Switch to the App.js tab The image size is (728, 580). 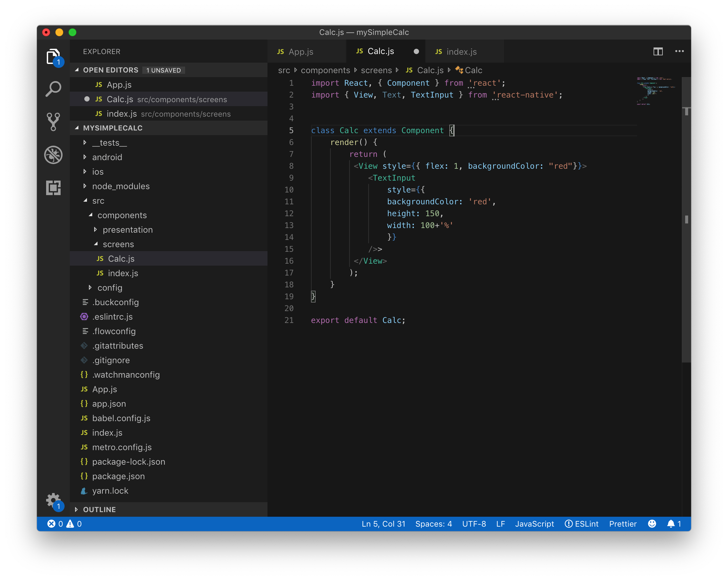coord(301,51)
